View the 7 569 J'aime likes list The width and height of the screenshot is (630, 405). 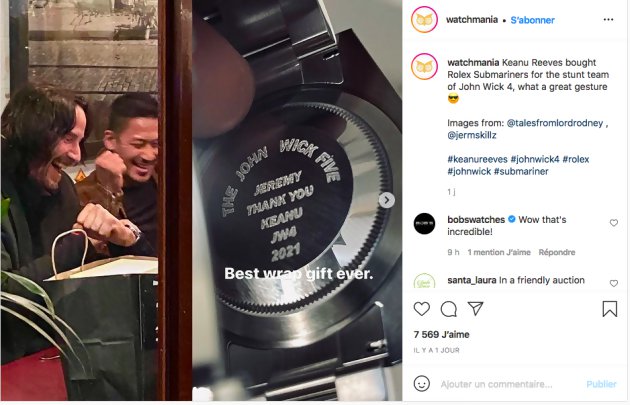[441, 334]
